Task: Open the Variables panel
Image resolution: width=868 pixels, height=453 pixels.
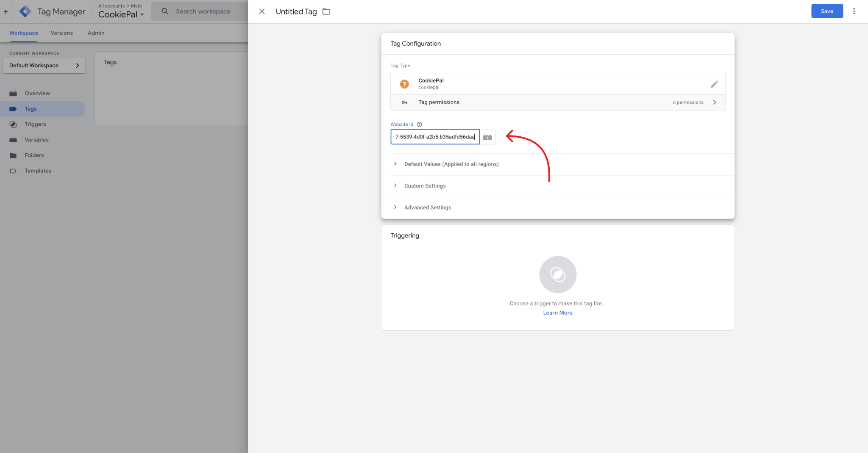Action: click(36, 140)
